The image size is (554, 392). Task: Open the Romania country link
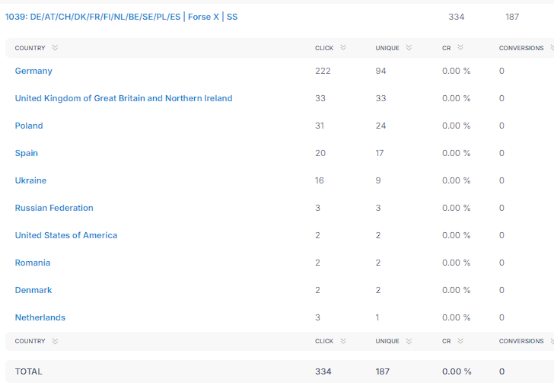tap(33, 263)
